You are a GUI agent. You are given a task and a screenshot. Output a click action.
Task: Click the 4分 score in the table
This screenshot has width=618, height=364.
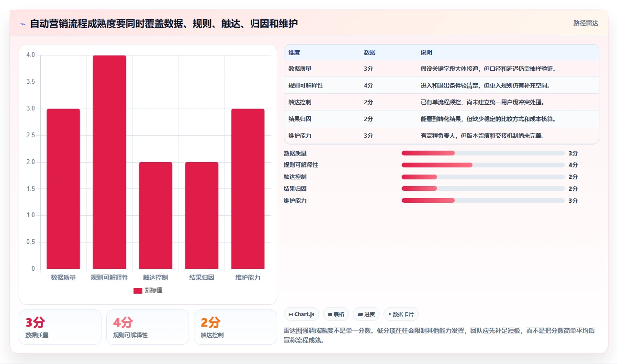(x=369, y=86)
